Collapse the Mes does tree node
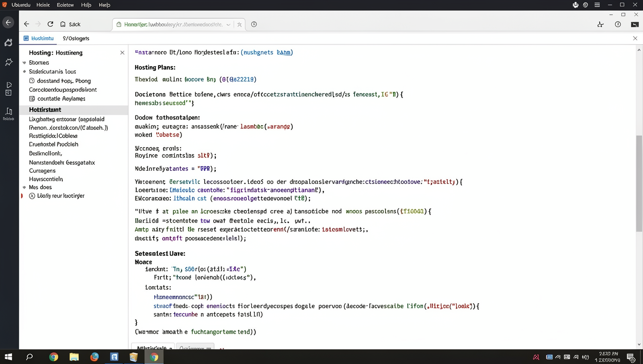This screenshot has width=643, height=364. pyautogui.click(x=25, y=187)
